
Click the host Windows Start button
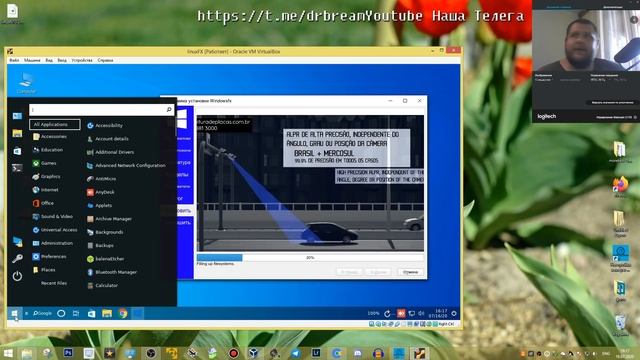point(8,353)
